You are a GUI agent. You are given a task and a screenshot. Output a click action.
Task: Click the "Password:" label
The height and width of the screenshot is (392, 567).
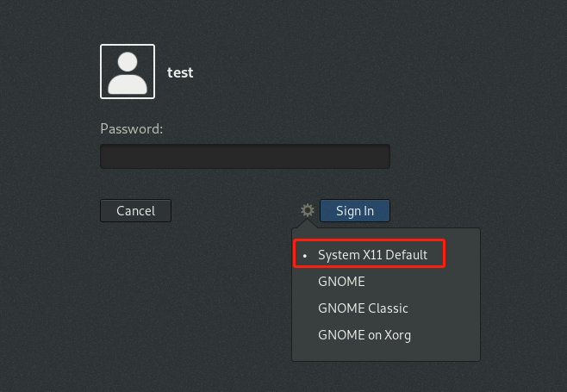(x=132, y=129)
